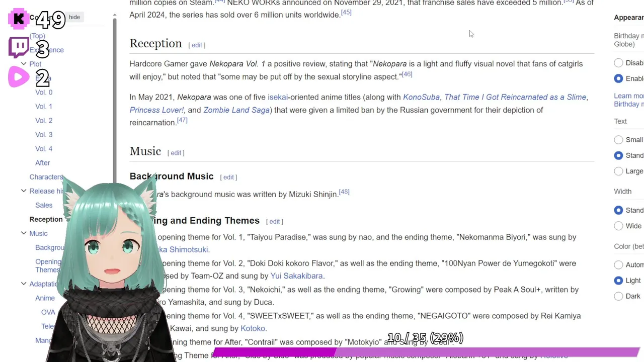Open Music entry in contents sidebar
The height and width of the screenshot is (362, 644).
(38, 233)
